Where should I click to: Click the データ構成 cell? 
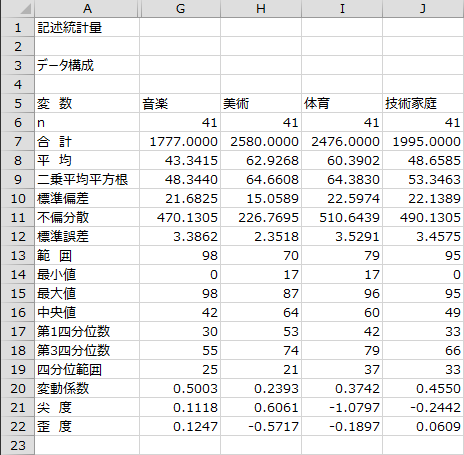click(x=87, y=65)
